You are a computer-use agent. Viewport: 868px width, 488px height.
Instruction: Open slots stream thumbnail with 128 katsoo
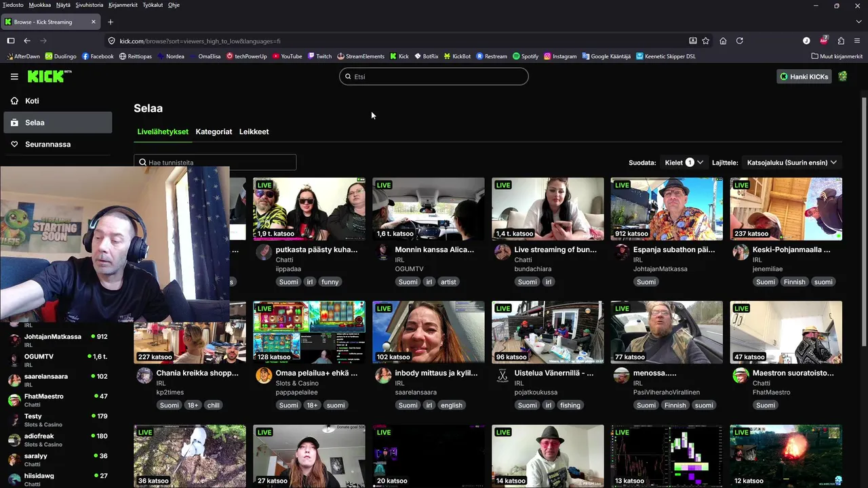click(309, 332)
